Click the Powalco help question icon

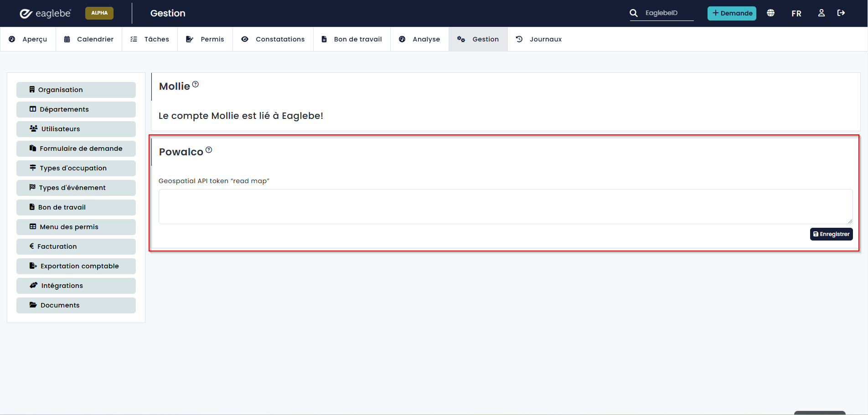(x=209, y=150)
